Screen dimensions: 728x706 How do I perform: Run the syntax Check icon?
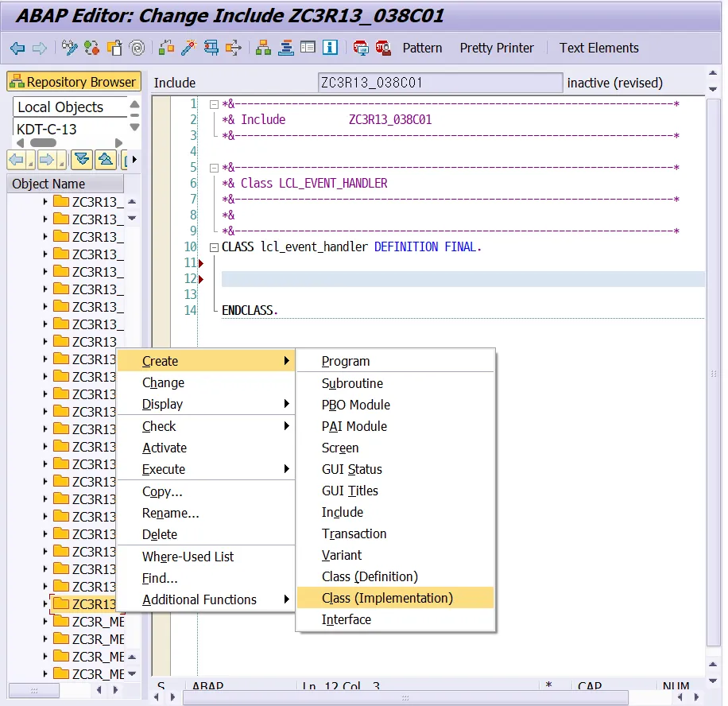[92, 48]
